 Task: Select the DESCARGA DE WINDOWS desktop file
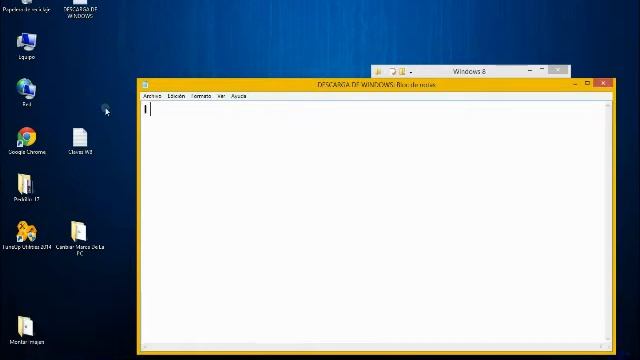(x=80, y=9)
